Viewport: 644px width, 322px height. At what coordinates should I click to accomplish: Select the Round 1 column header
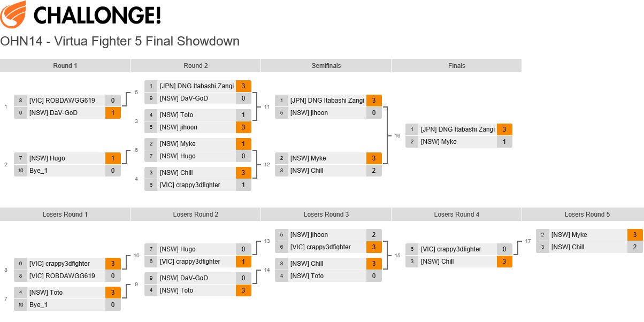click(x=65, y=66)
